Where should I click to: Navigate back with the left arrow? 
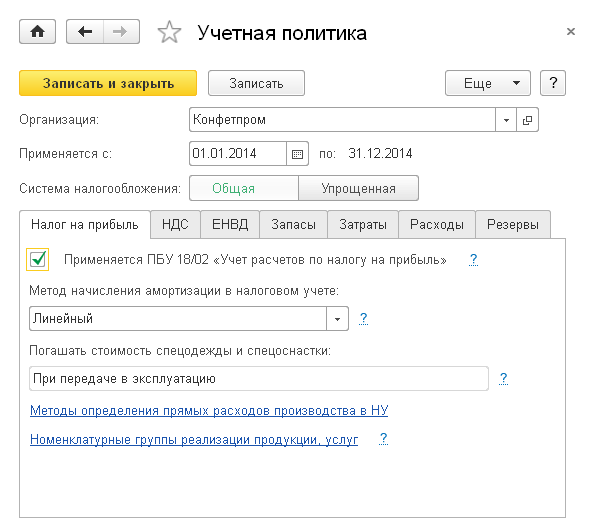(85, 32)
